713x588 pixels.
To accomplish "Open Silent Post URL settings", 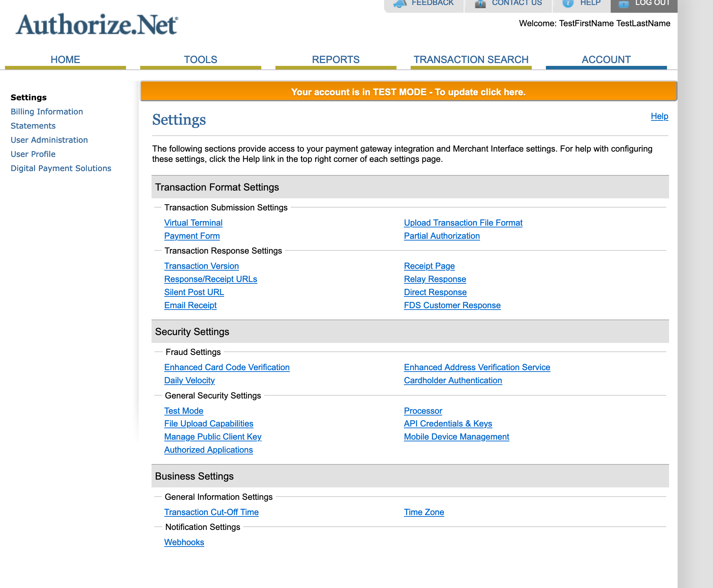I will click(x=194, y=292).
